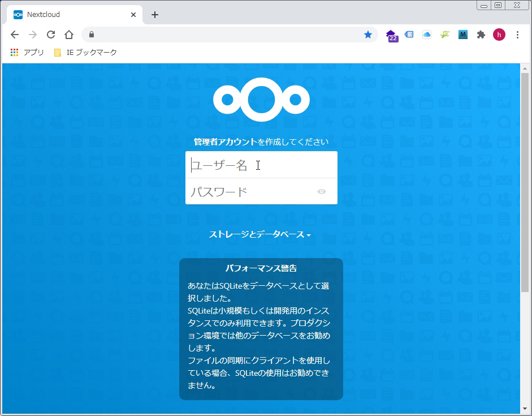Click the browser forward arrow
The image size is (532, 416).
pyautogui.click(x=33, y=35)
